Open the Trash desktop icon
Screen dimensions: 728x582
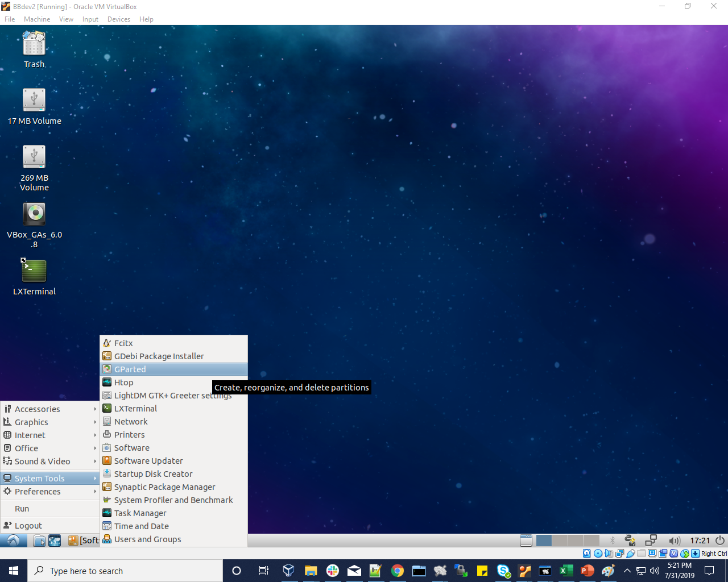click(x=34, y=44)
